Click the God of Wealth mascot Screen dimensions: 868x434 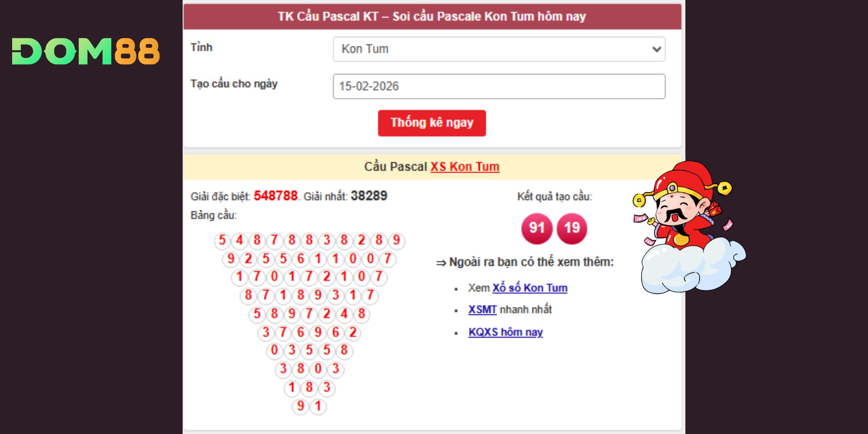(689, 227)
